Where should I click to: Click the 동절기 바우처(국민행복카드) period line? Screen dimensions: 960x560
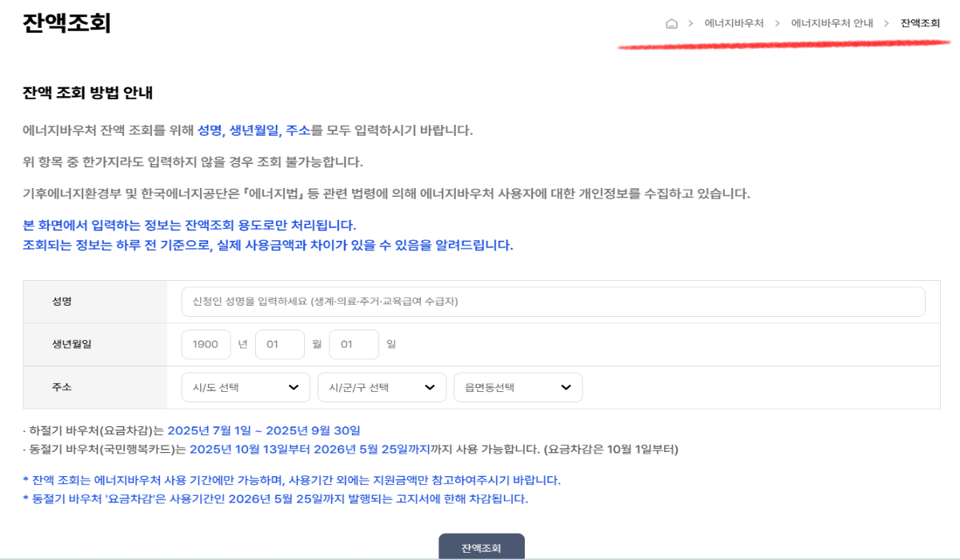point(350,449)
